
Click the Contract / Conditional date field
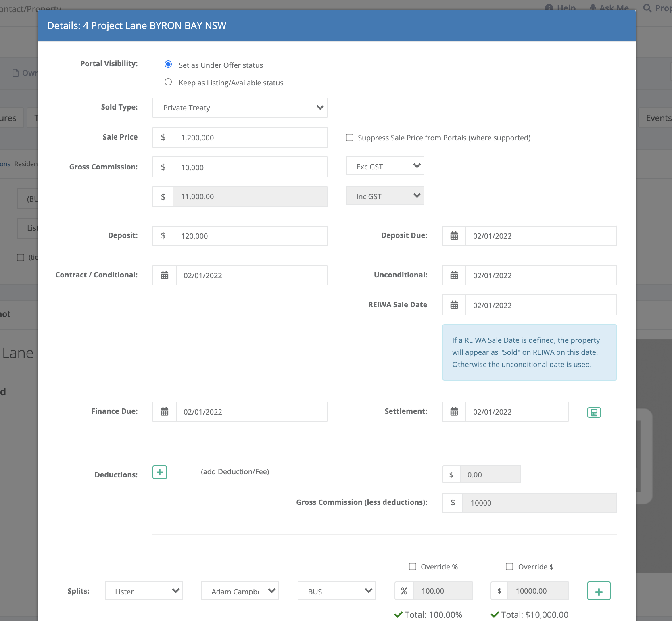click(x=252, y=275)
